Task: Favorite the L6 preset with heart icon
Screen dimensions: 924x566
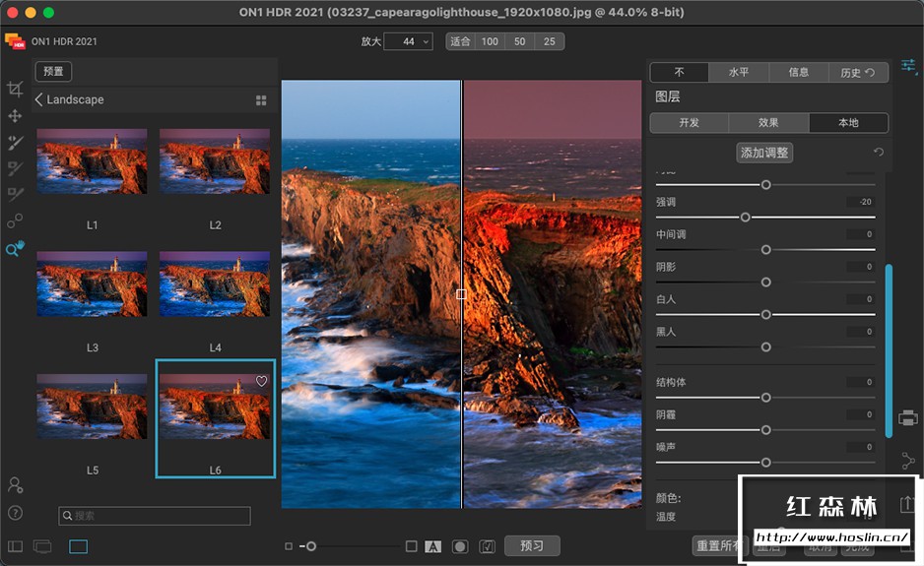Action: pyautogui.click(x=262, y=381)
